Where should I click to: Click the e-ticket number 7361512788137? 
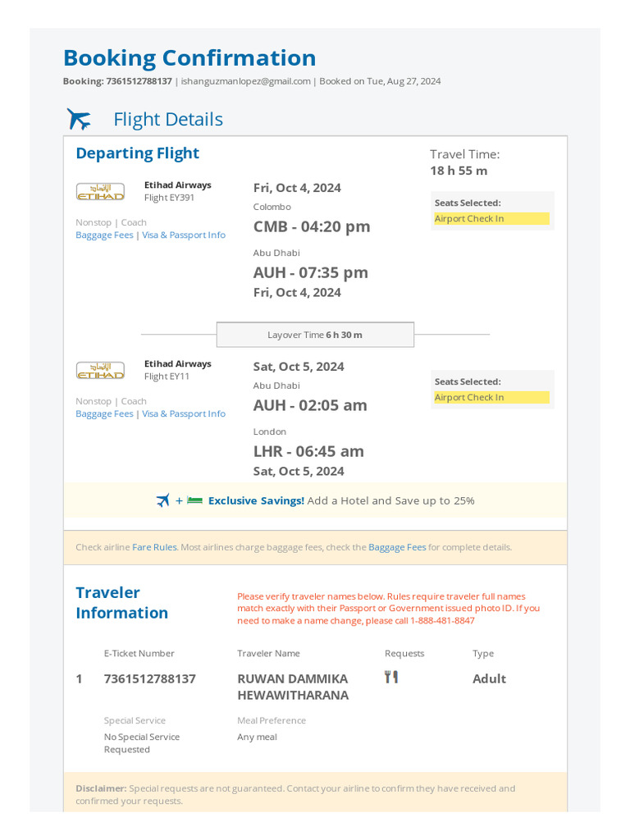(150, 678)
